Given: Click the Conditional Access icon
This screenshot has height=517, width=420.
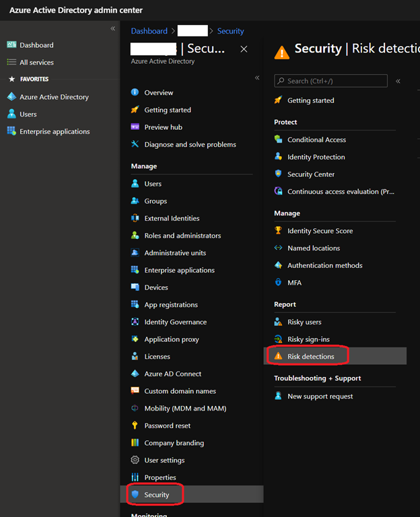Looking at the screenshot, I should click(279, 139).
